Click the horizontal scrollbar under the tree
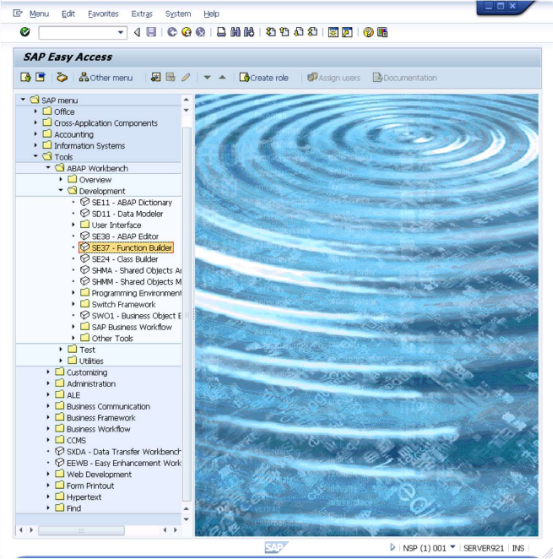Image resolution: width=553 pixels, height=559 pixels. 82,530
